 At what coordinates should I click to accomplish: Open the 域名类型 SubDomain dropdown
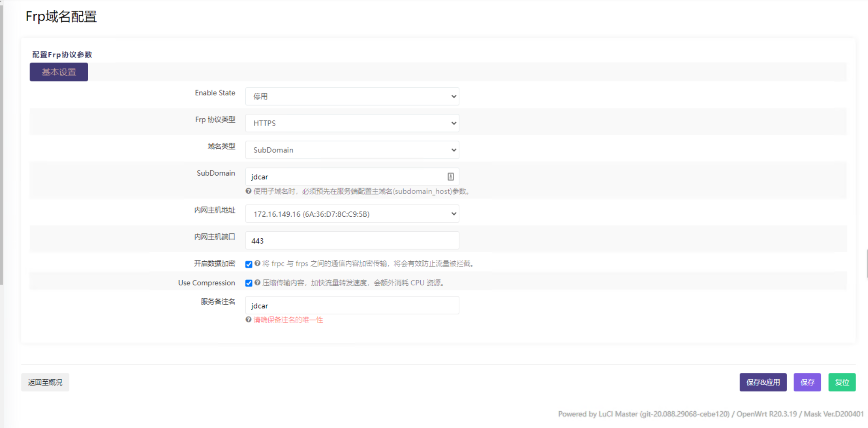(x=352, y=150)
